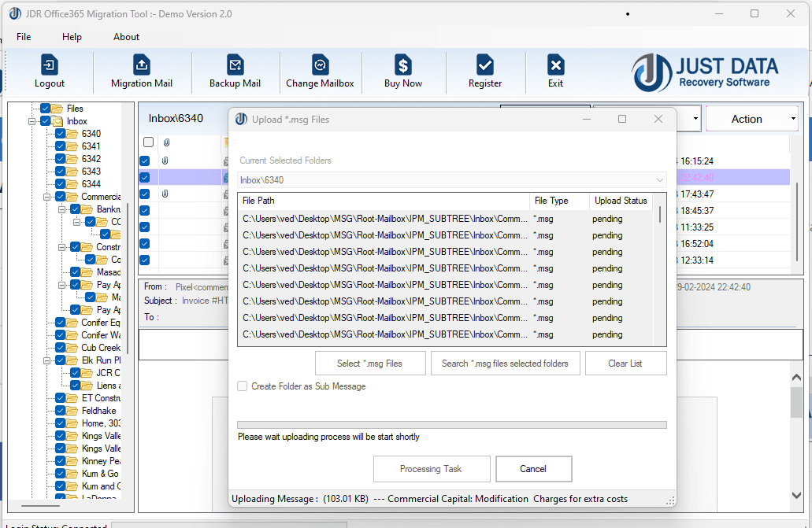Click the attachment paperclip column header icon
812x528 pixels.
[166, 142]
